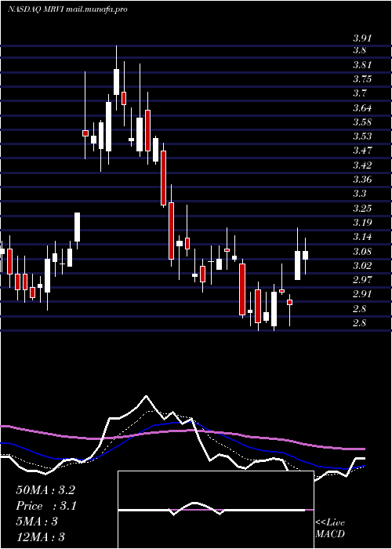Click the 3.58 price axis value

pos(362,122)
